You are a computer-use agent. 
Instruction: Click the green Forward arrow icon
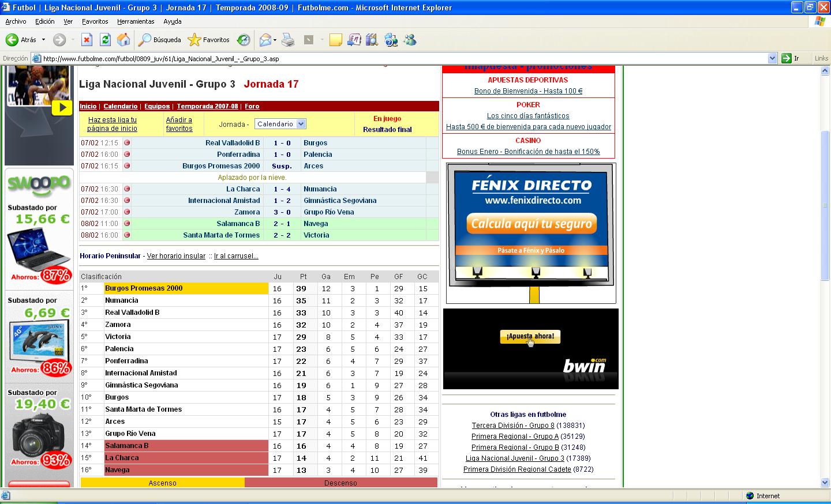(59, 40)
